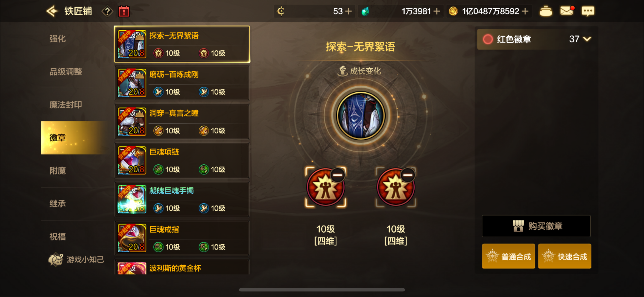The width and height of the screenshot is (644, 297).
Task: Open the chat bubble icon
Action: point(588,11)
